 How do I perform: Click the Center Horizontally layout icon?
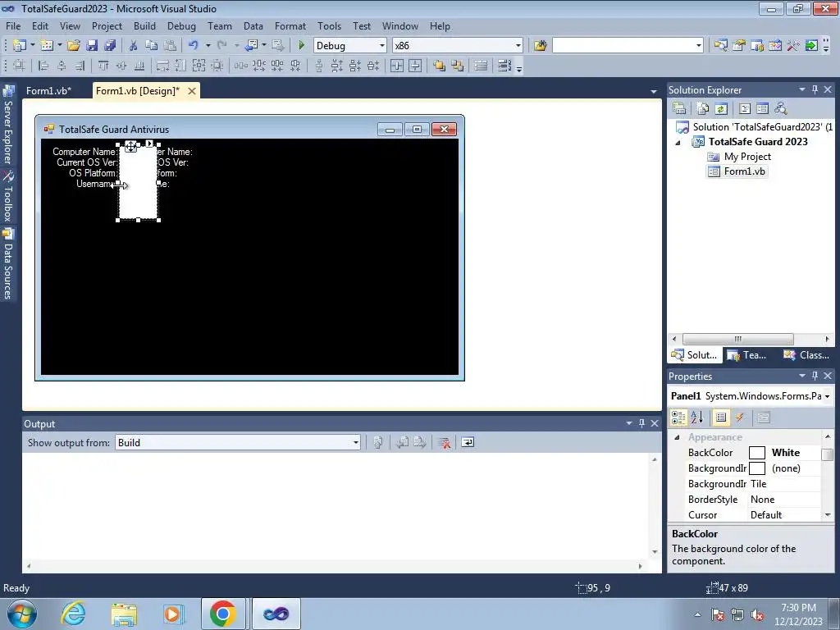397,66
